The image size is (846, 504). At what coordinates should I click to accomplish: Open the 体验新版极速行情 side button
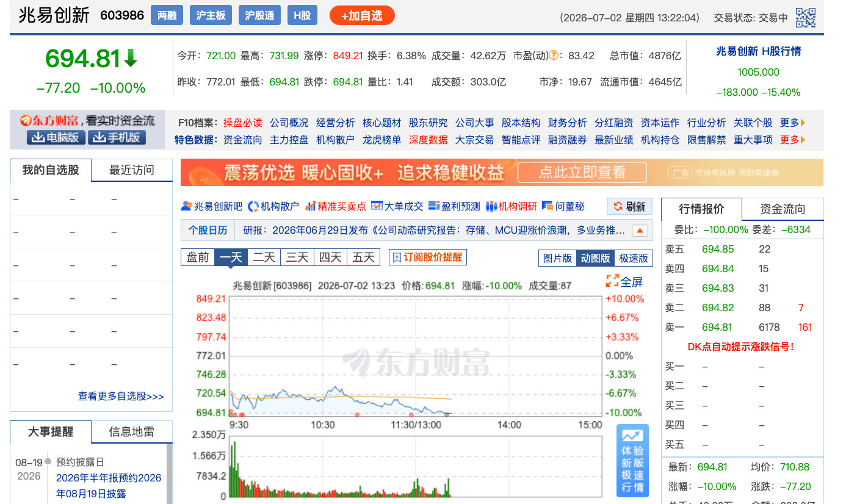pyautogui.click(x=632, y=461)
